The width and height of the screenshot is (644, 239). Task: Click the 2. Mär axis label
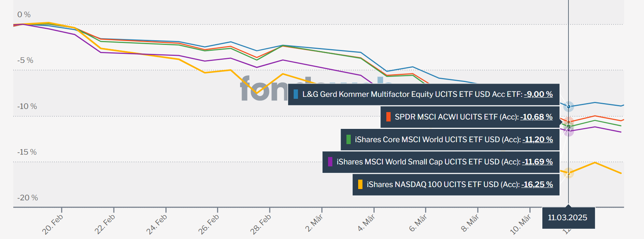[314, 223]
